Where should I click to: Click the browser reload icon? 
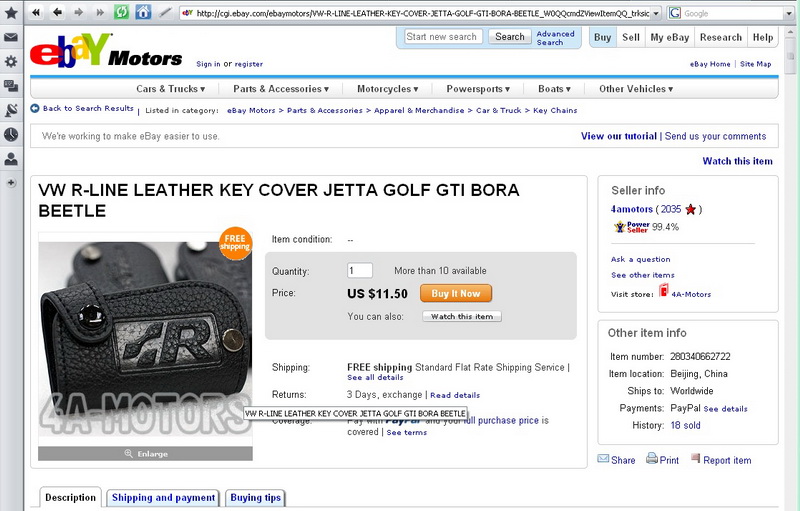tap(121, 12)
